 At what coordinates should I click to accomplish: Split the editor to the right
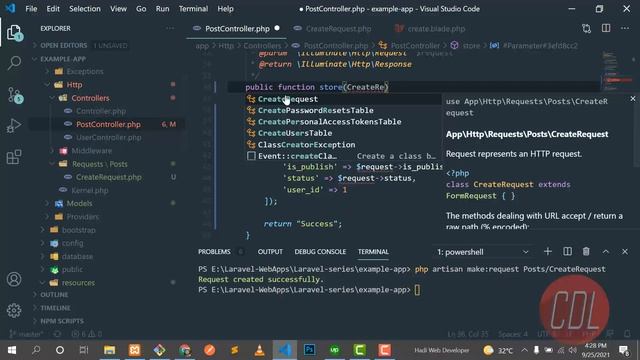(x=606, y=28)
